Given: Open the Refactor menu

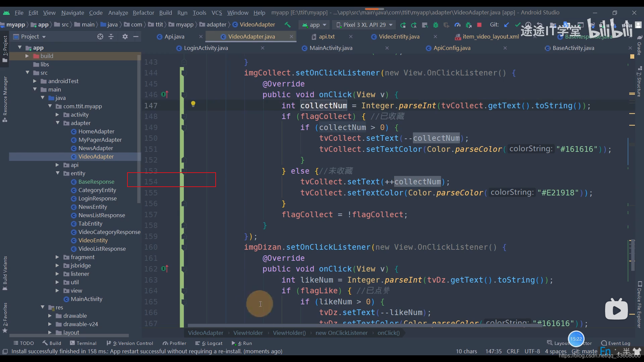Looking at the screenshot, I should click(x=143, y=12).
